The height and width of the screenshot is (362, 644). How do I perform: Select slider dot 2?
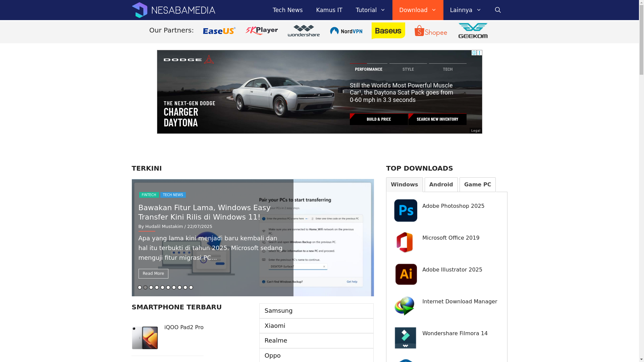[145, 288]
